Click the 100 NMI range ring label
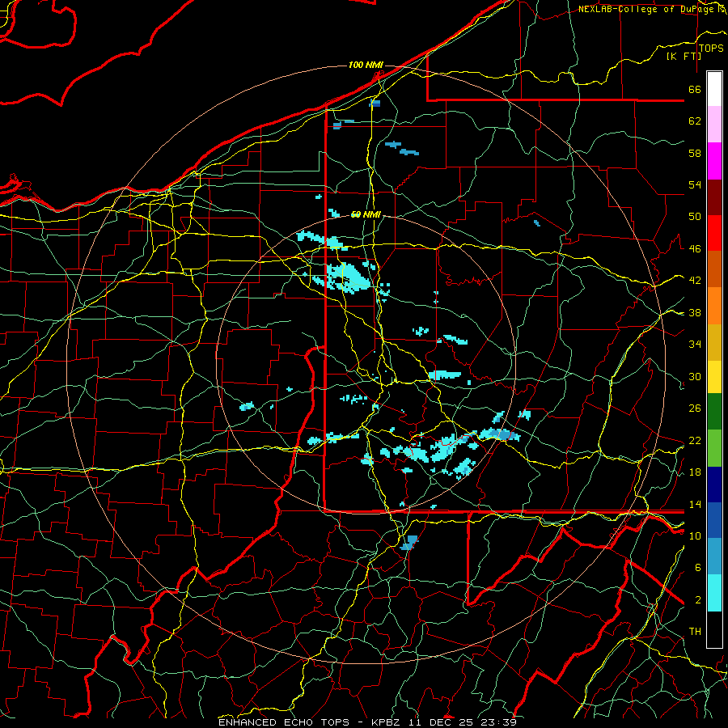Viewport: 728px width, 728px height. (366, 65)
